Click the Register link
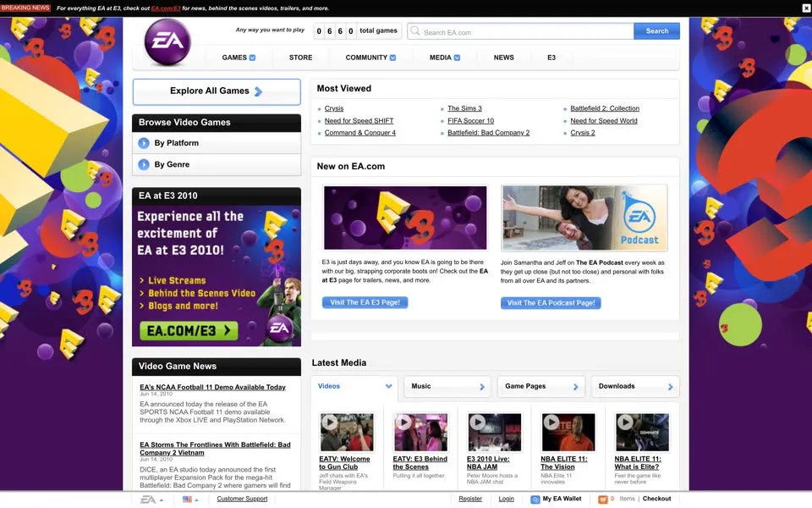Viewport: 812px width, 508px height. coord(470,499)
